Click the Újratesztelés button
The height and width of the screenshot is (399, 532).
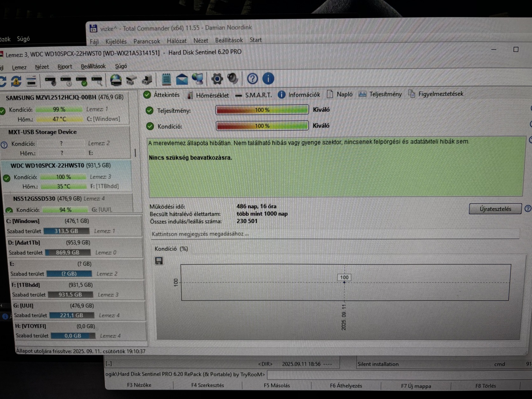coord(495,209)
